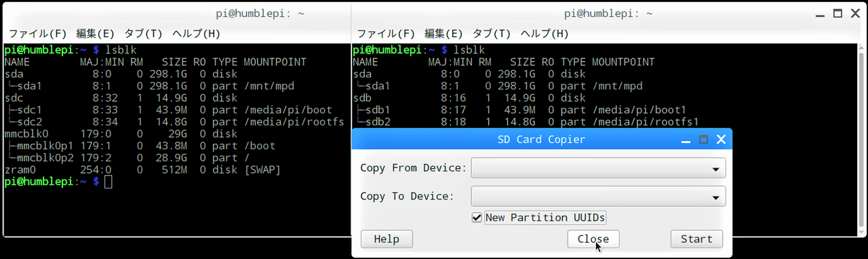This screenshot has width=868, height=259.
Task: Open ヘルプ(H) menu in left terminal
Action: 197,33
